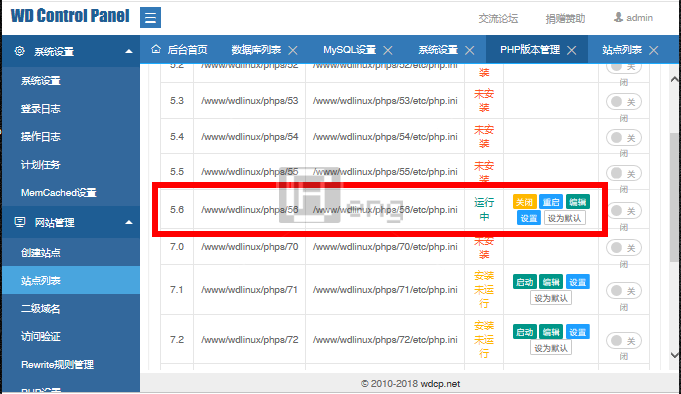Screen dimensions: 681x394
Task: Select 站点列表 in sidebar
Action: 71,281
